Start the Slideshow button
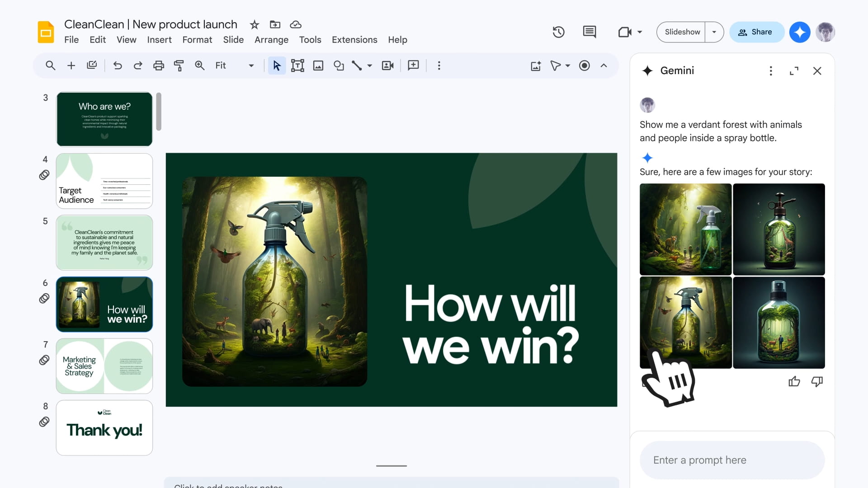The image size is (868, 488). click(682, 32)
